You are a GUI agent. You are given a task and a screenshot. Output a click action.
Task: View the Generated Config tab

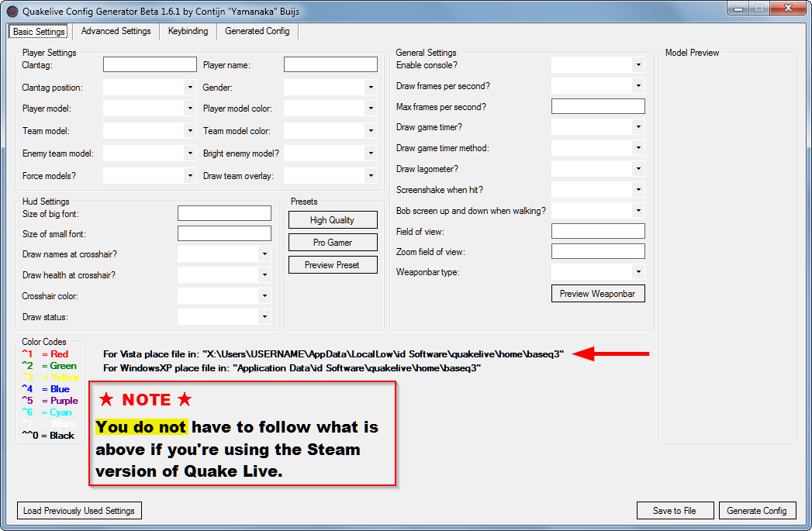tap(256, 31)
